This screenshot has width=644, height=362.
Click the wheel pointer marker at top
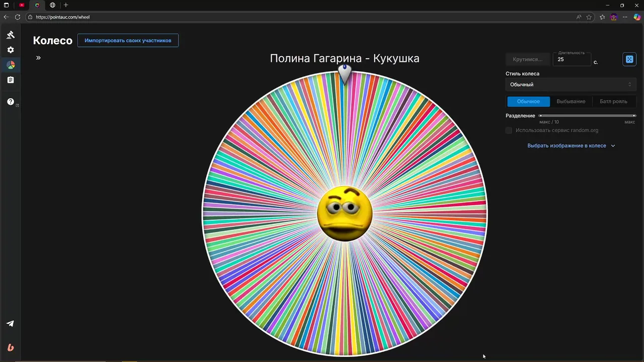point(345,74)
